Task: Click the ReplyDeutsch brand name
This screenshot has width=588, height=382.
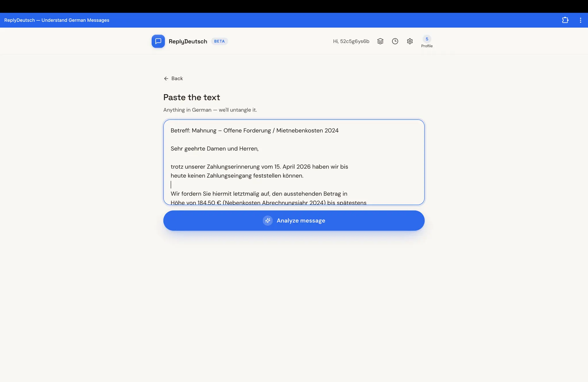Action: (x=188, y=41)
